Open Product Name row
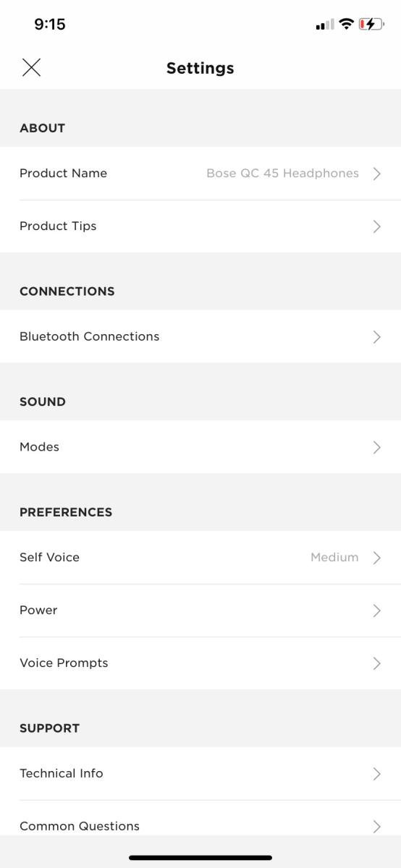The width and height of the screenshot is (401, 868). click(200, 174)
